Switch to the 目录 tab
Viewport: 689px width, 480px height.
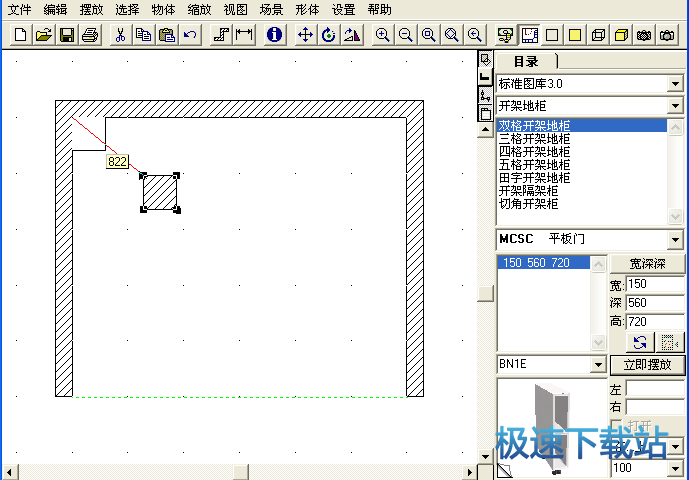pyautogui.click(x=525, y=61)
